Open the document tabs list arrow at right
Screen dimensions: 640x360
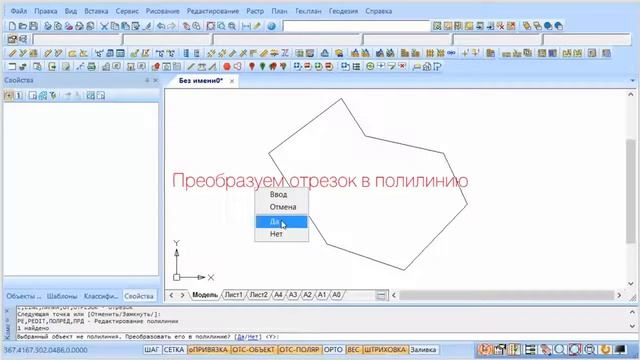pyautogui.click(x=633, y=81)
